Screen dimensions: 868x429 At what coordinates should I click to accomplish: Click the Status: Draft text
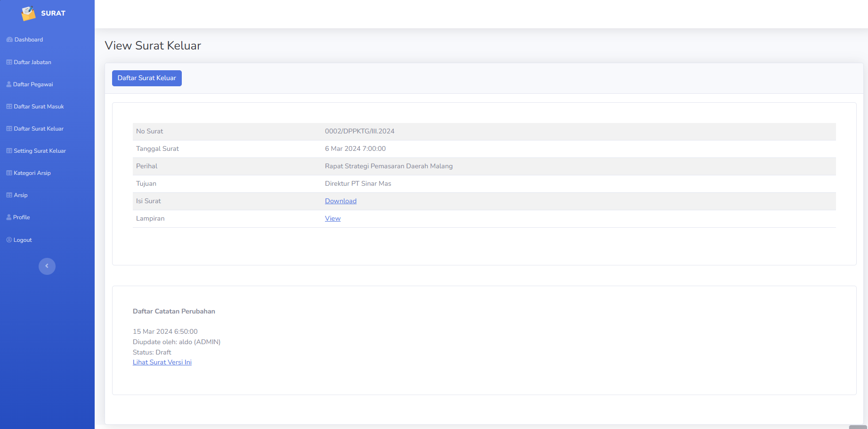tap(152, 352)
